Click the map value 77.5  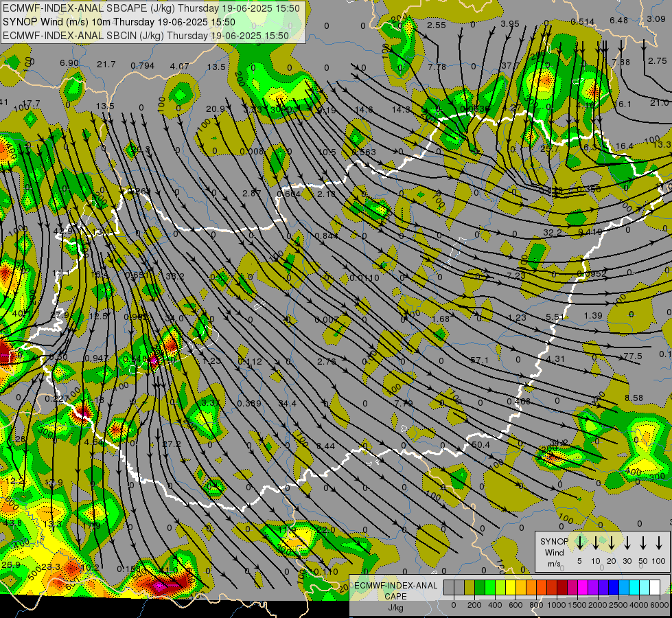click(633, 356)
